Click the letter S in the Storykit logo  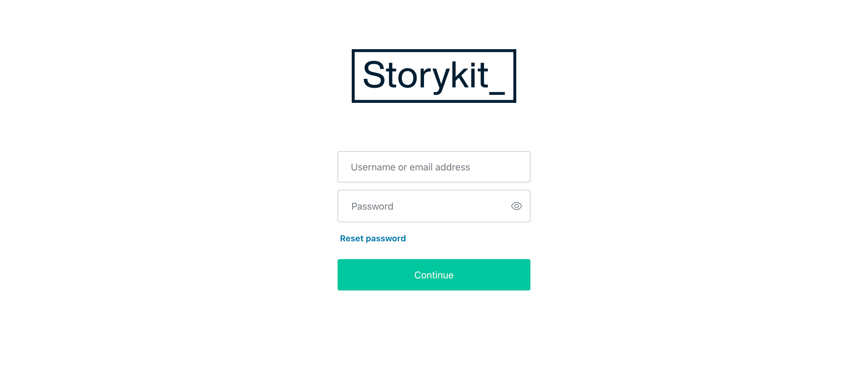(374, 75)
